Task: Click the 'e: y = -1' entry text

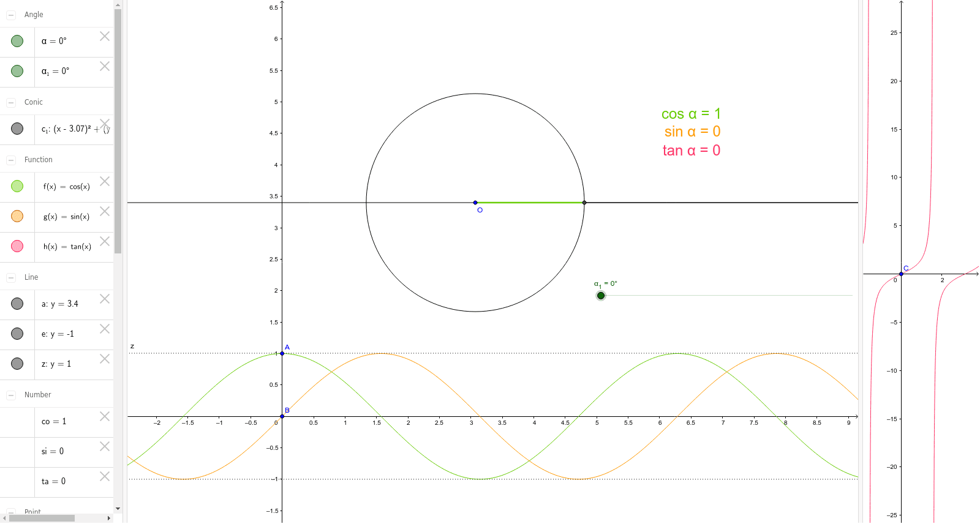Action: 58,334
